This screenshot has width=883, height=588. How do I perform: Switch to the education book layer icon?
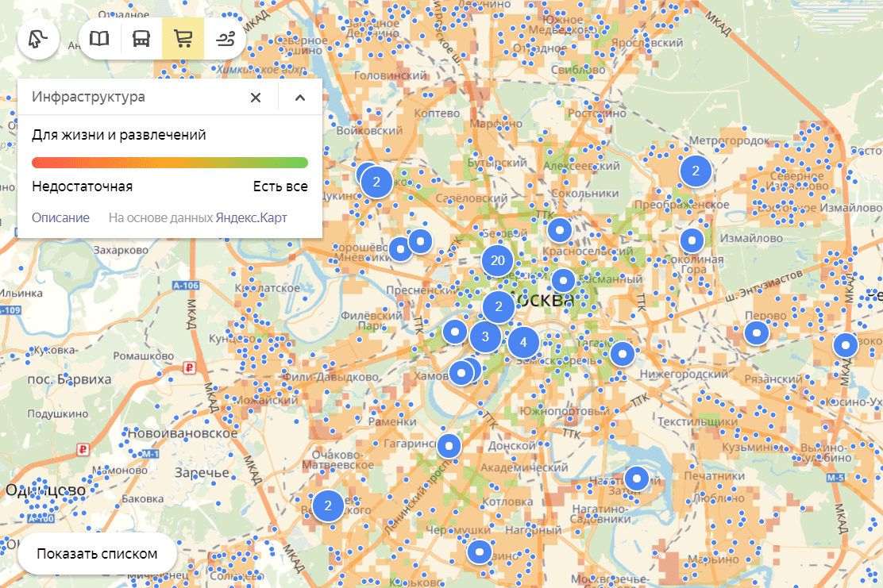tap(99, 39)
